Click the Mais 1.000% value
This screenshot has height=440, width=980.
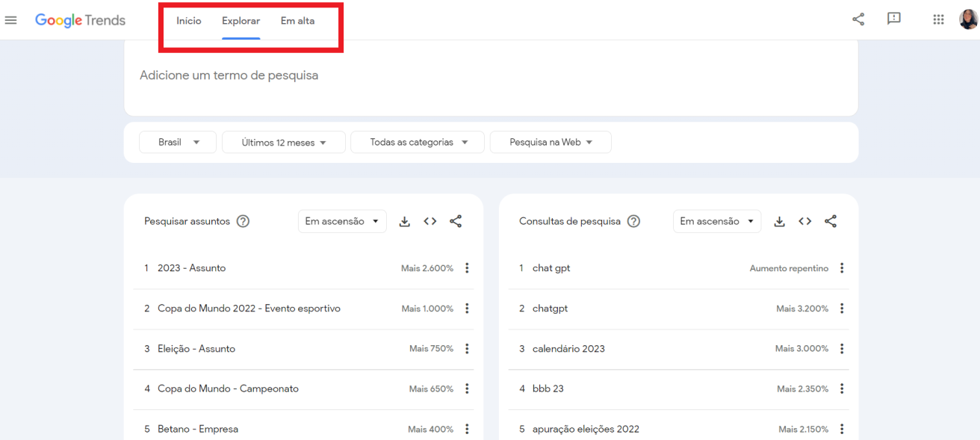(427, 309)
